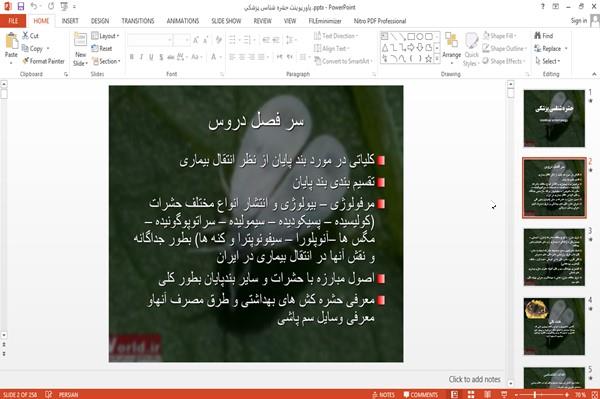Cut the selection with the scissors icon
600x399 pixels.
(x=26, y=36)
